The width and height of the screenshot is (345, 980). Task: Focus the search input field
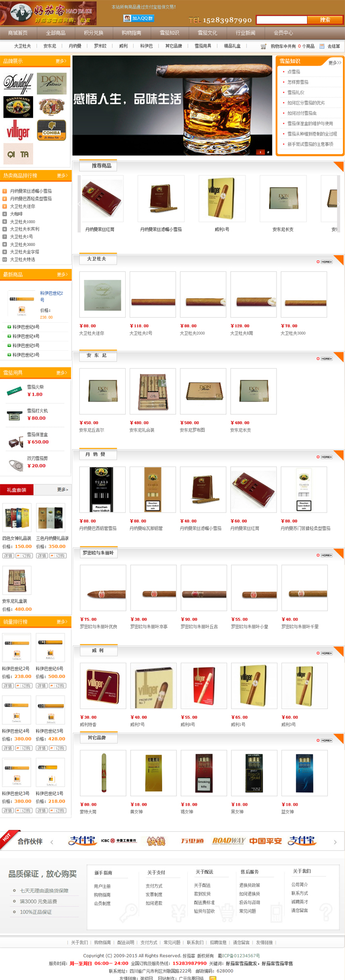[x=282, y=20]
